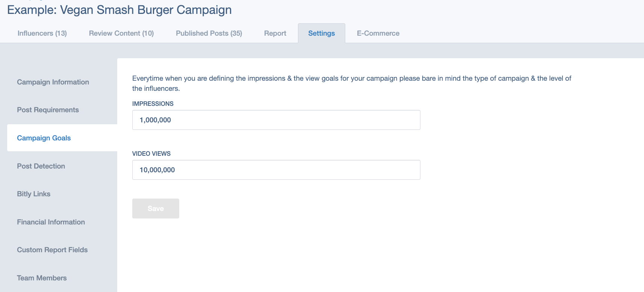Go to the Published Posts (35) tab
This screenshot has height=292, width=644.
pos(209,33)
